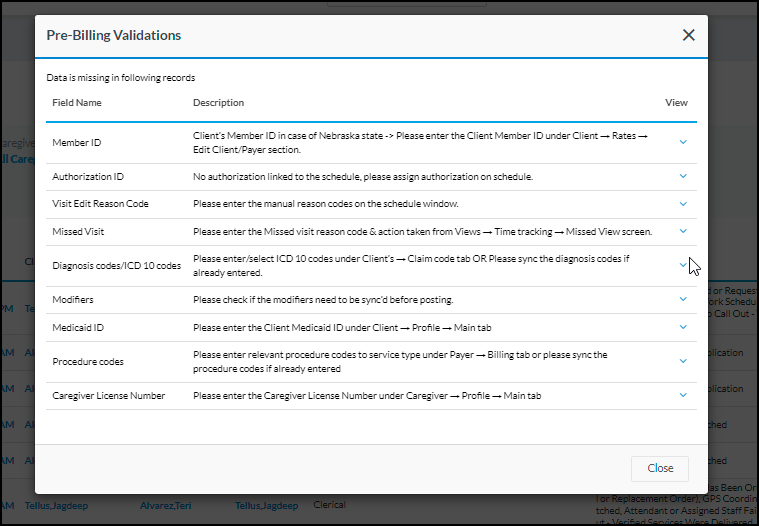759x526 pixels.
Task: Show records for the Modifiers row
Action: pyautogui.click(x=683, y=299)
